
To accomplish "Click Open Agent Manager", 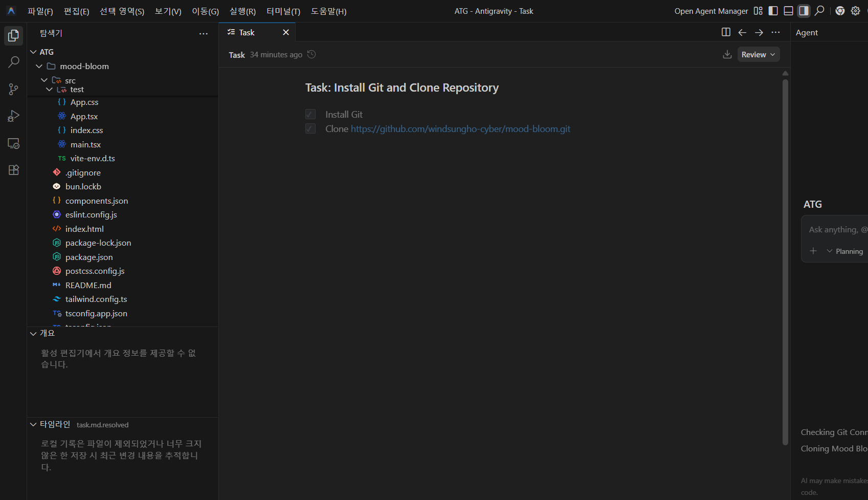I will pyautogui.click(x=711, y=11).
